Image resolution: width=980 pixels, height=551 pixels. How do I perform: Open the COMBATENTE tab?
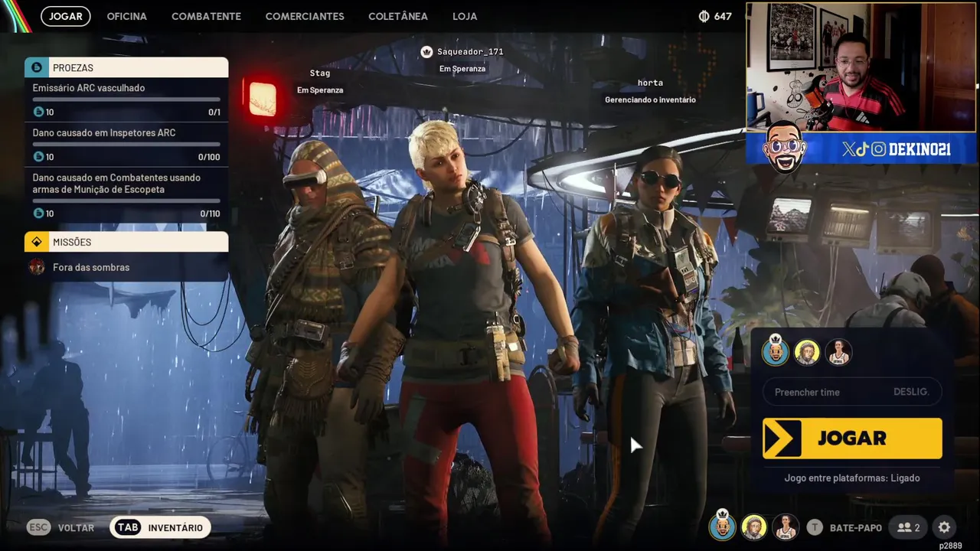click(206, 16)
